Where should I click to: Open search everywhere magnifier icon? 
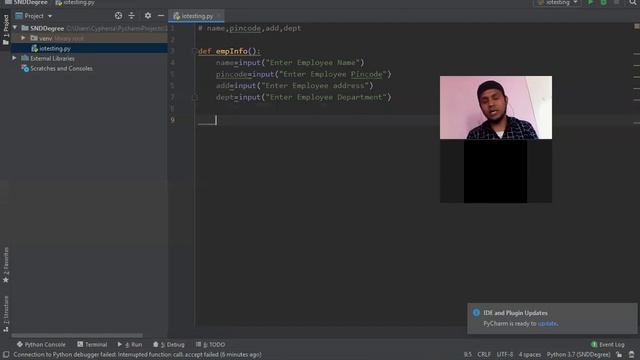633,2
